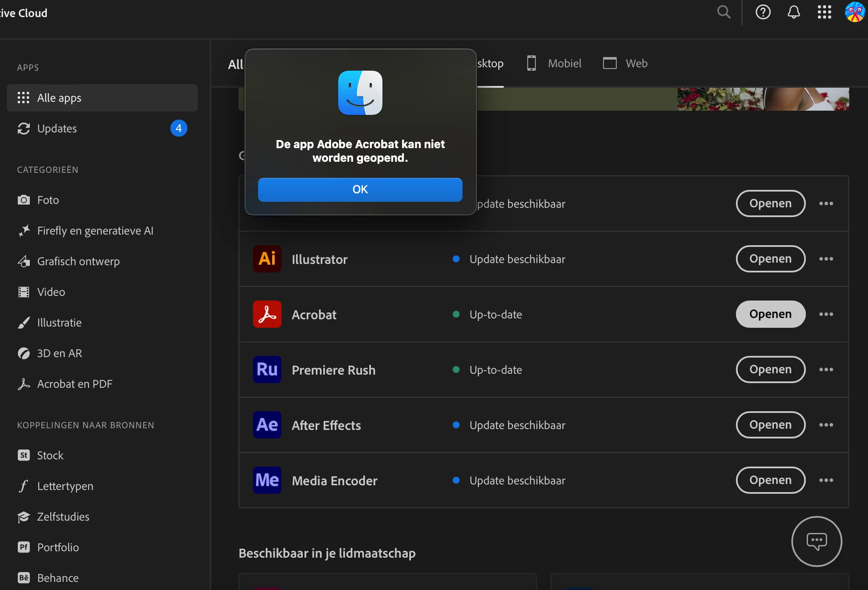Screen dimensions: 868x590
Task: Open the chat support bubble icon
Action: (816, 541)
